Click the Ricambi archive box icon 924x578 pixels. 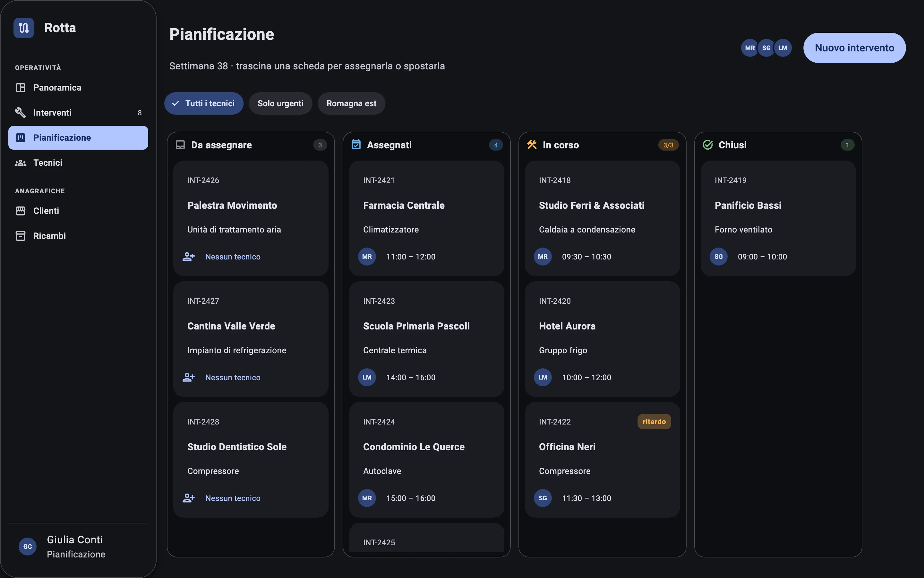click(21, 236)
